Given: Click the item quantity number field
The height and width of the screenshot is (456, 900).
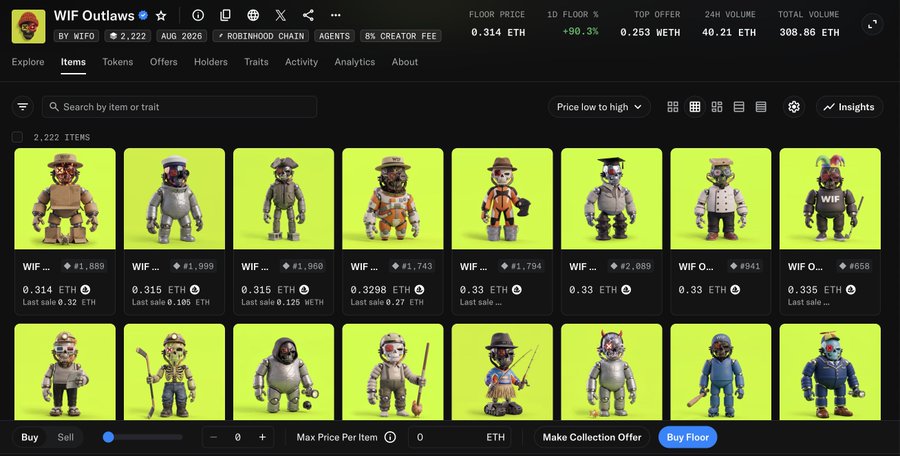Looking at the screenshot, I should [238, 437].
